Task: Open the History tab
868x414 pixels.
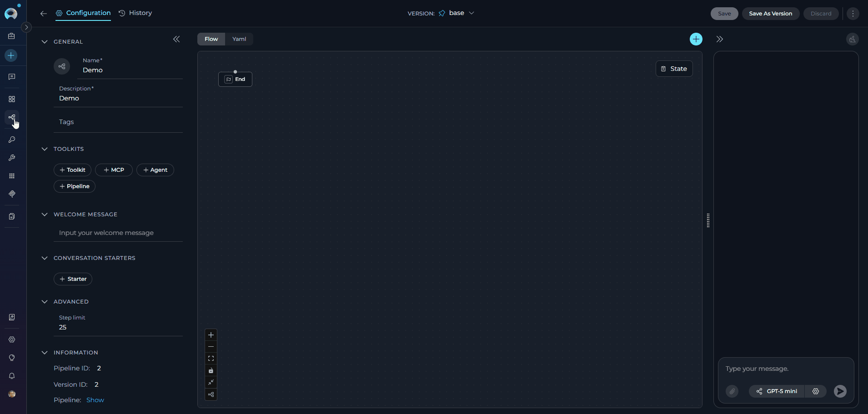Action: click(135, 13)
